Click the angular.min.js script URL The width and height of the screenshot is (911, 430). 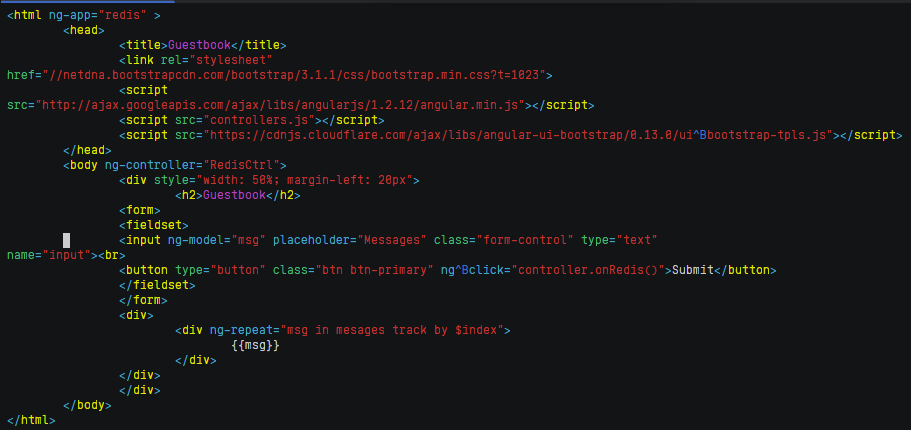coord(280,105)
